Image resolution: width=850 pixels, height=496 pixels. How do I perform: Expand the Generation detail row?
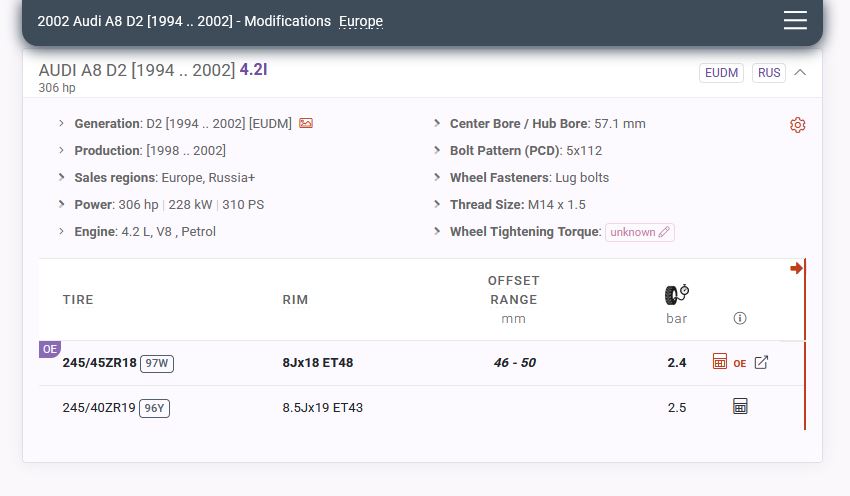61,123
